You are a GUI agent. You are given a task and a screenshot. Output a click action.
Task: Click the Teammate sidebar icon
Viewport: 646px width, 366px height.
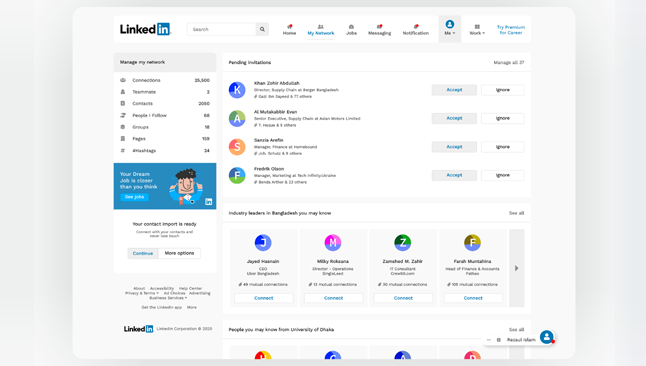point(123,92)
